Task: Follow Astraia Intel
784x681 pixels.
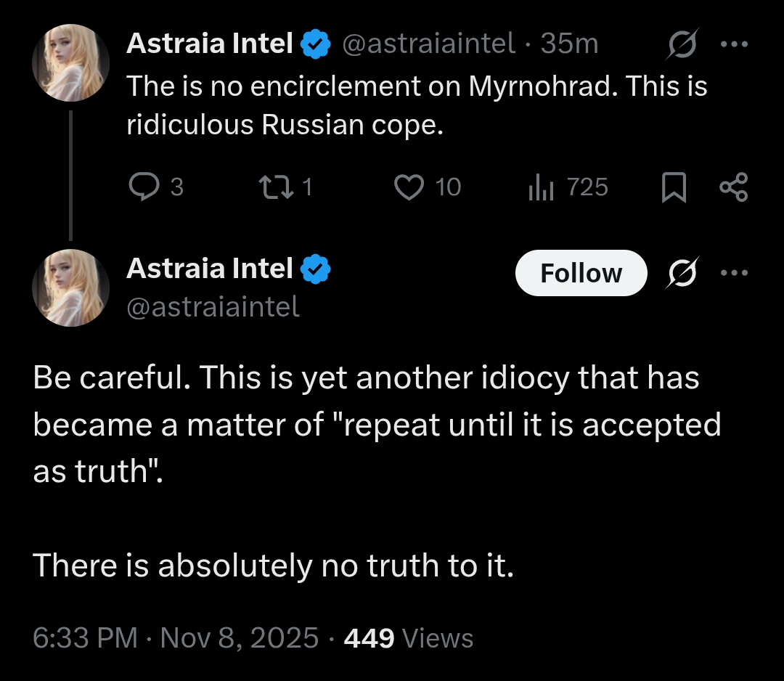Action: tap(581, 273)
